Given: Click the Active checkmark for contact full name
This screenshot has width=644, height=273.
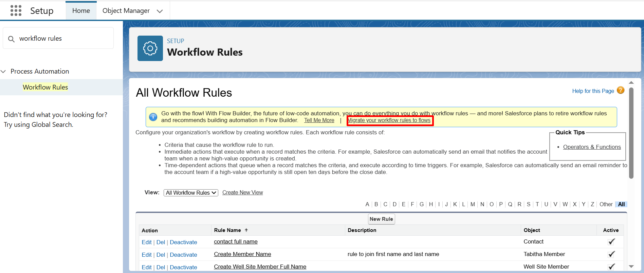Looking at the screenshot, I should [611, 241].
